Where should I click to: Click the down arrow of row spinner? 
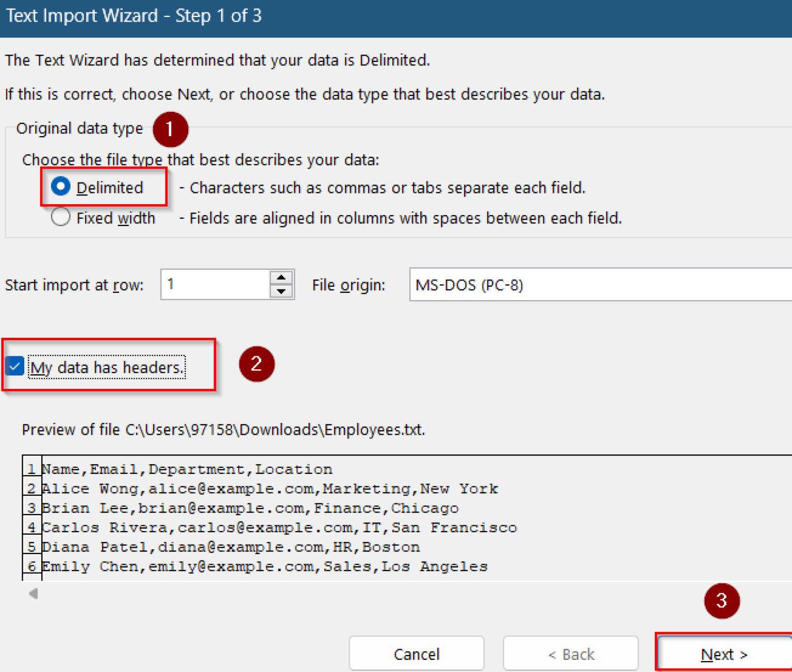pyautogui.click(x=281, y=291)
